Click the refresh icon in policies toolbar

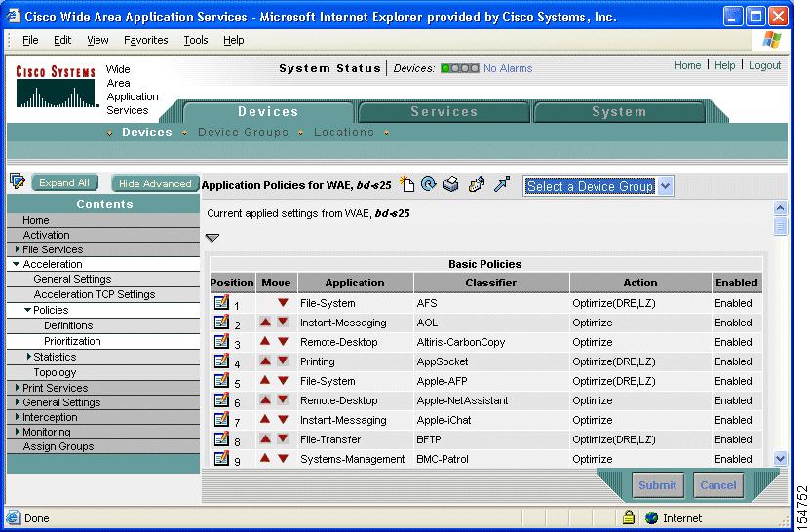coord(428,184)
